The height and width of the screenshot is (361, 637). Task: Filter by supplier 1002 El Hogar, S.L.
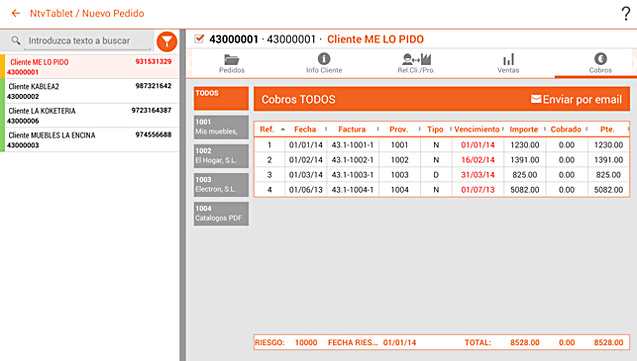221,156
